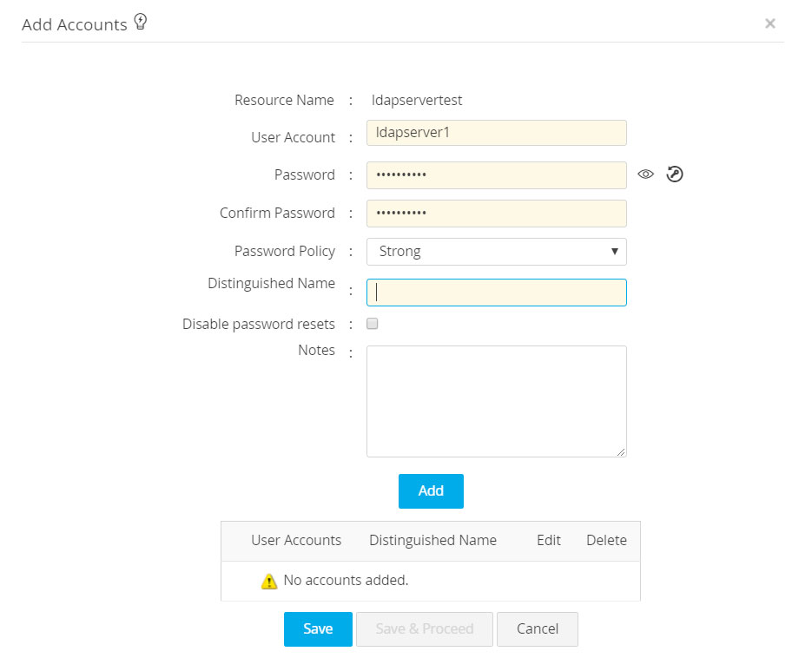Click the lightbulb tip icon beside Add Accounts
812x671 pixels.
(x=141, y=23)
